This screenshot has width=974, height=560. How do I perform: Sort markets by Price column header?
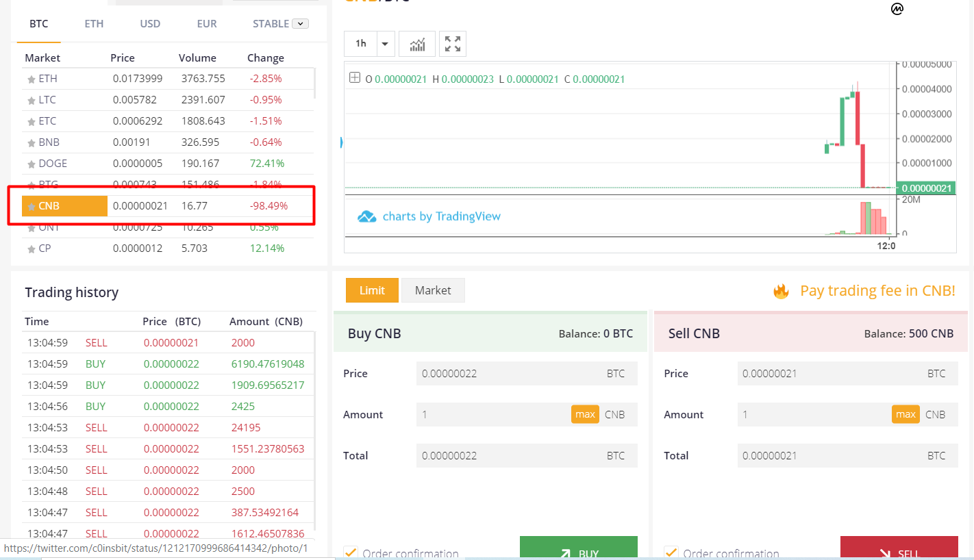point(123,58)
